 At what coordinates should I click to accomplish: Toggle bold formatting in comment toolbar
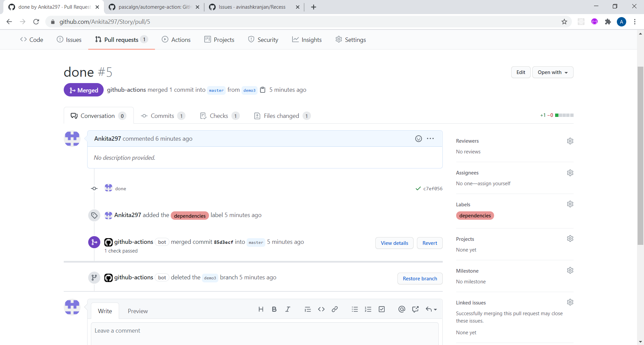coord(274,309)
